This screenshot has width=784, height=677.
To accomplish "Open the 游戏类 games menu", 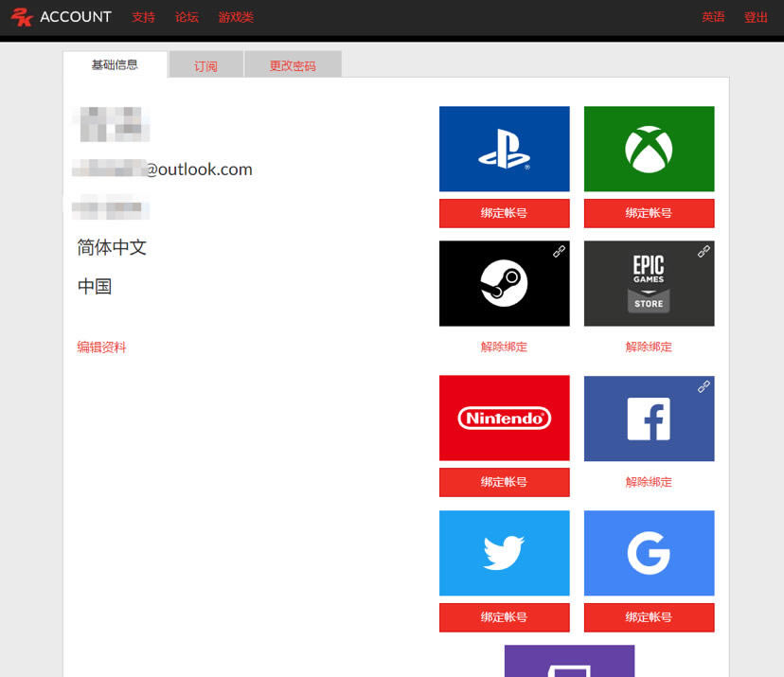I will click(236, 17).
